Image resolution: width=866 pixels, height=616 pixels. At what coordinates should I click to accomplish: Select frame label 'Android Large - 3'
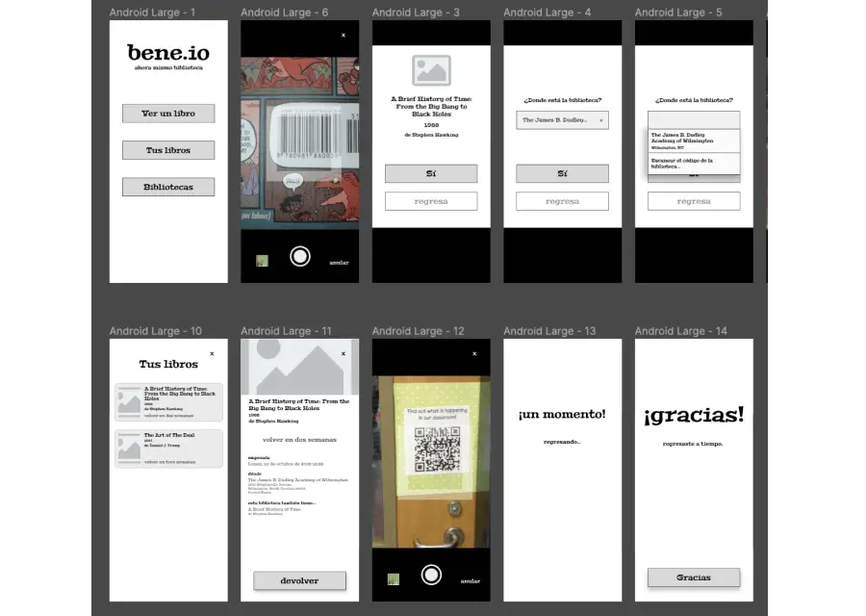pyautogui.click(x=416, y=13)
